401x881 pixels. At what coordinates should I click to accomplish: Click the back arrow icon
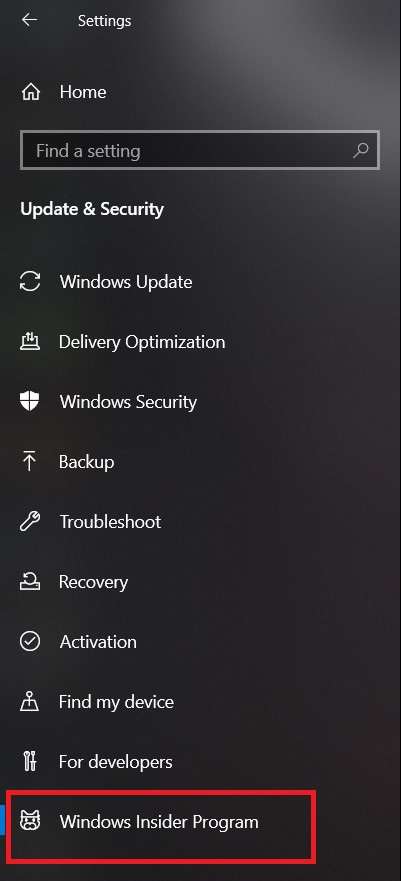pyautogui.click(x=29, y=20)
